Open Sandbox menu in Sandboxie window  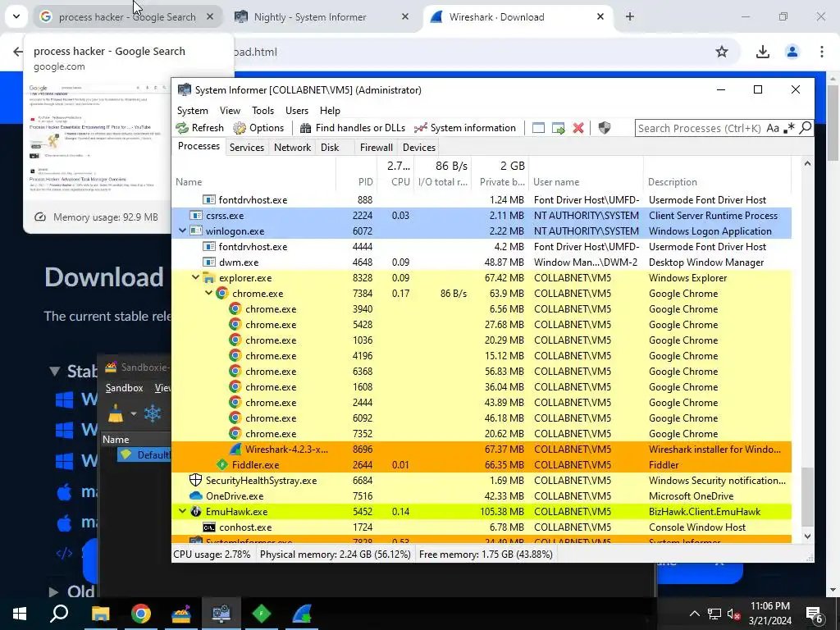125,388
